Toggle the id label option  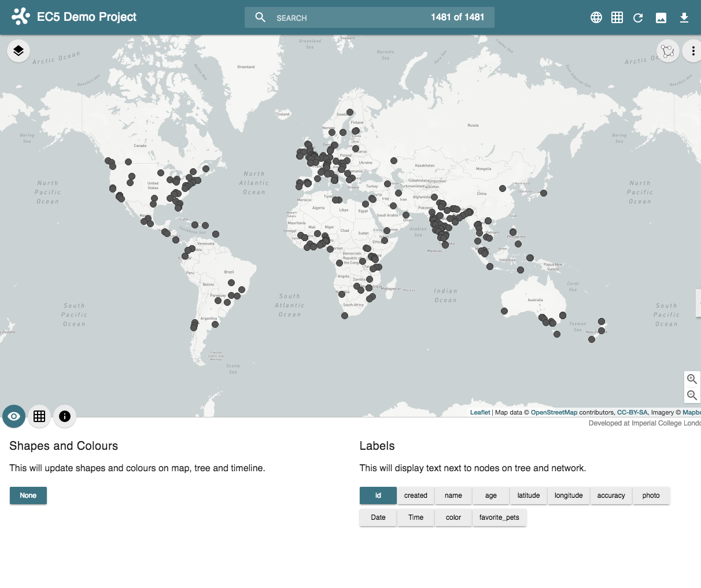tap(378, 495)
